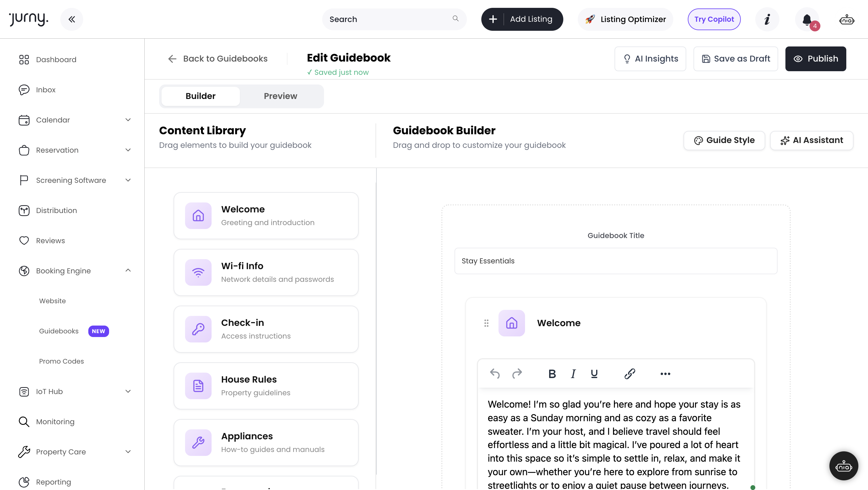Open the notifications bell
The width and height of the screenshot is (868, 490).
pyautogui.click(x=807, y=19)
